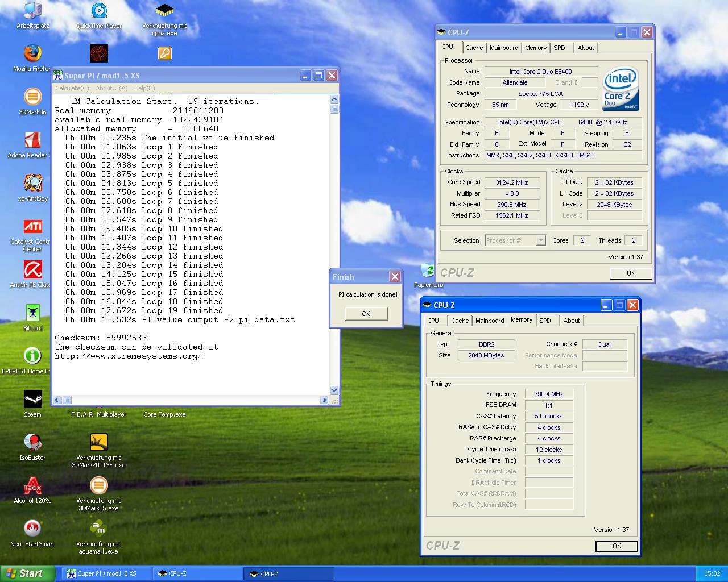Click Super PI vertical scrollbar up arrow

pos(334,99)
